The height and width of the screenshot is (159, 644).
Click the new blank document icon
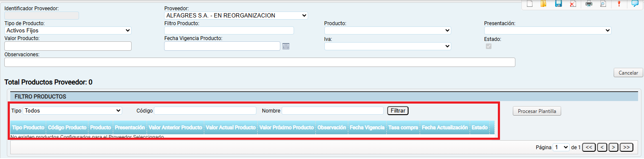(x=529, y=4)
